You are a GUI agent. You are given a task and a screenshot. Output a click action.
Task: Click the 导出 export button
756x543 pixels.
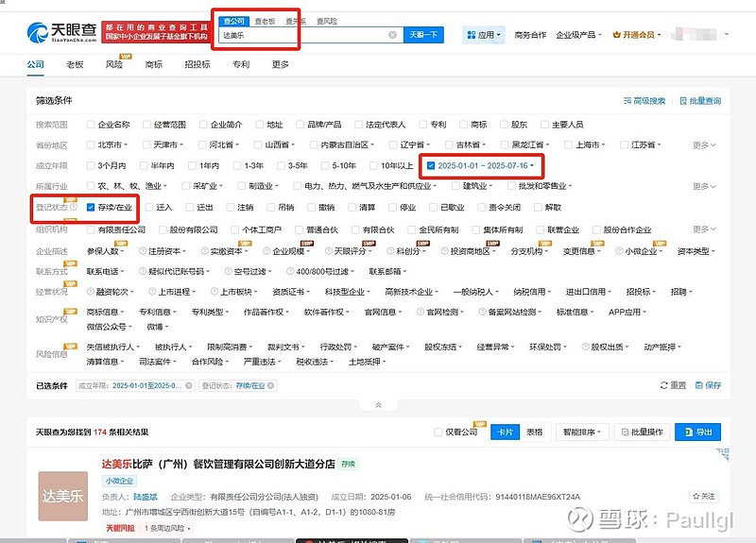(697, 432)
